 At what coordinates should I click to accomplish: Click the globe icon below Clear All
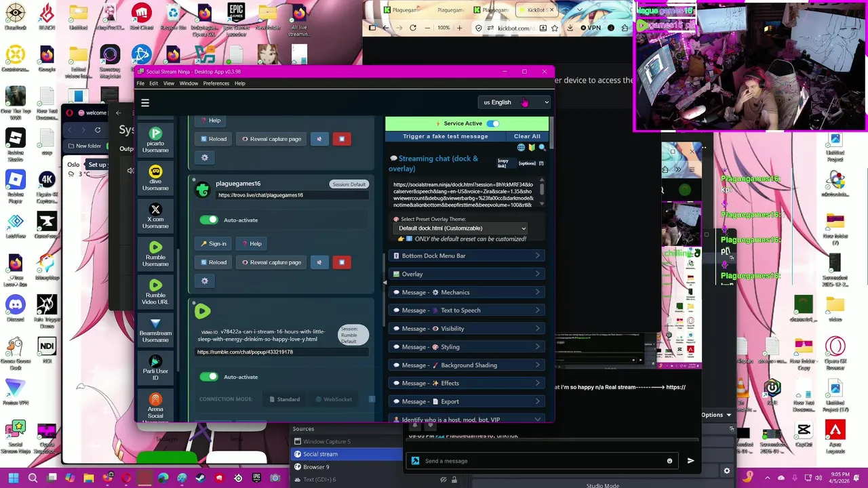[521, 147]
